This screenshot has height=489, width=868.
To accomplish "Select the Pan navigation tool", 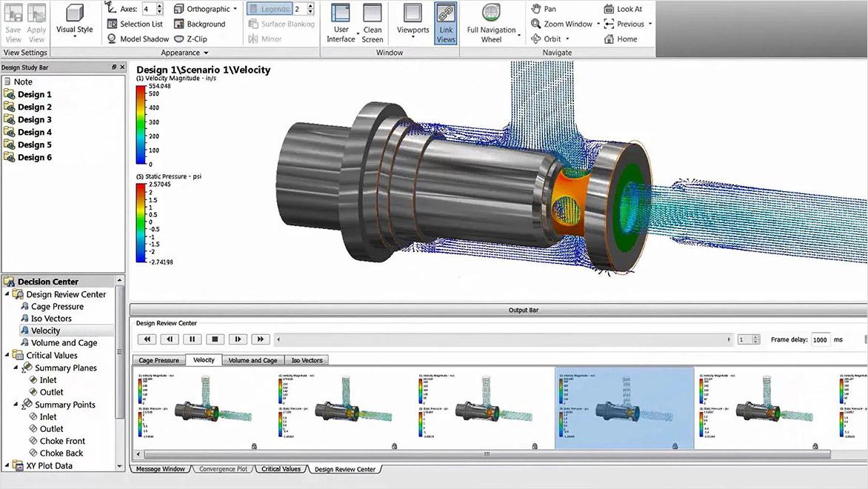I will click(x=546, y=8).
